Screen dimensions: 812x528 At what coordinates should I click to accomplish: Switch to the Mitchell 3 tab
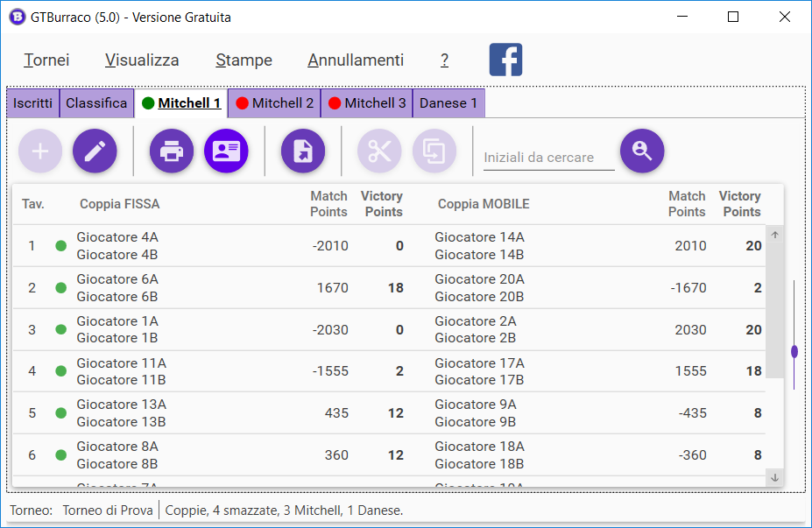coord(367,103)
